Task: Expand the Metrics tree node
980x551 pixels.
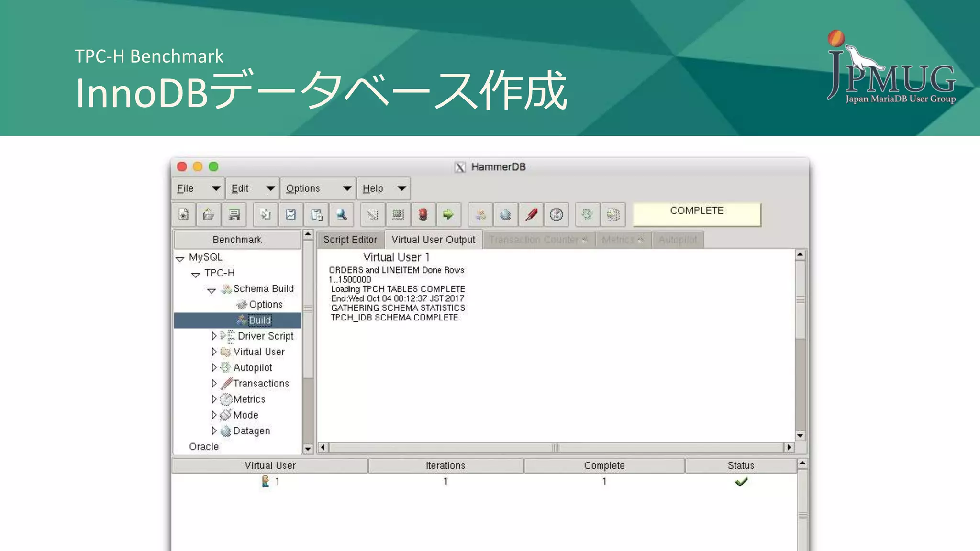Action: coord(214,399)
